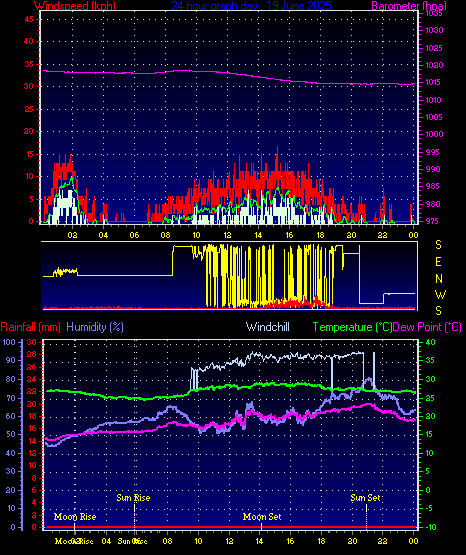Click the "Rainfall (mm)" legend label
This screenshot has width=466, height=555.
point(30,327)
